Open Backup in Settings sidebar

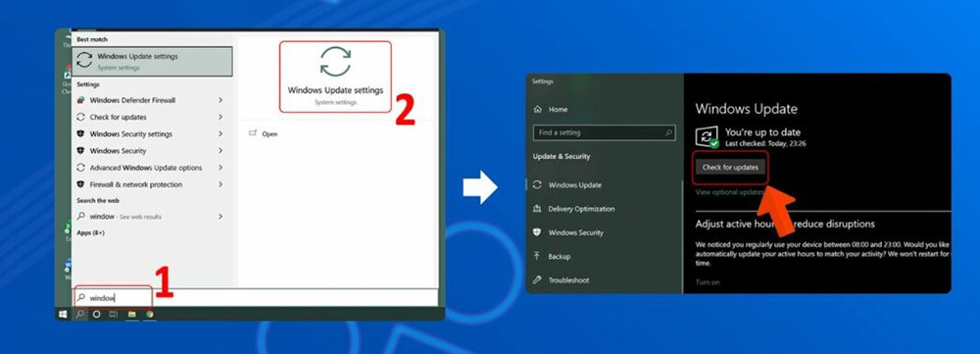click(552, 257)
